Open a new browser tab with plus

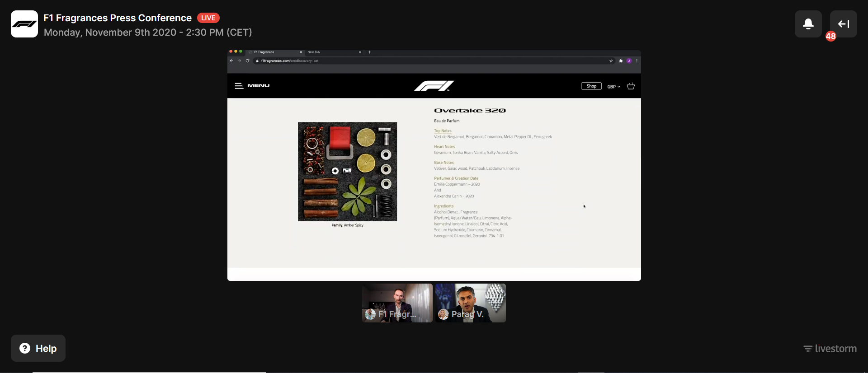pos(369,52)
